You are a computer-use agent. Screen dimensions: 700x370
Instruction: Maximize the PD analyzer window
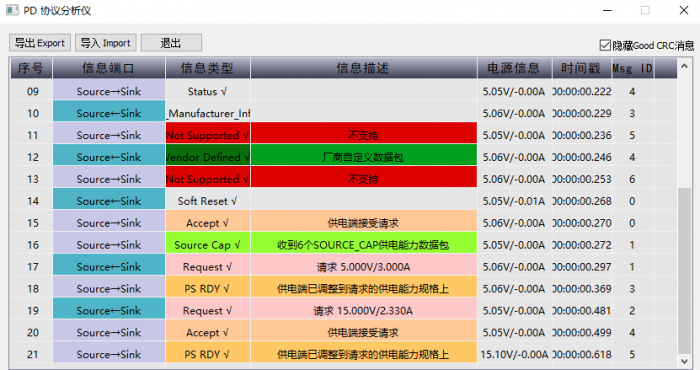[645, 10]
